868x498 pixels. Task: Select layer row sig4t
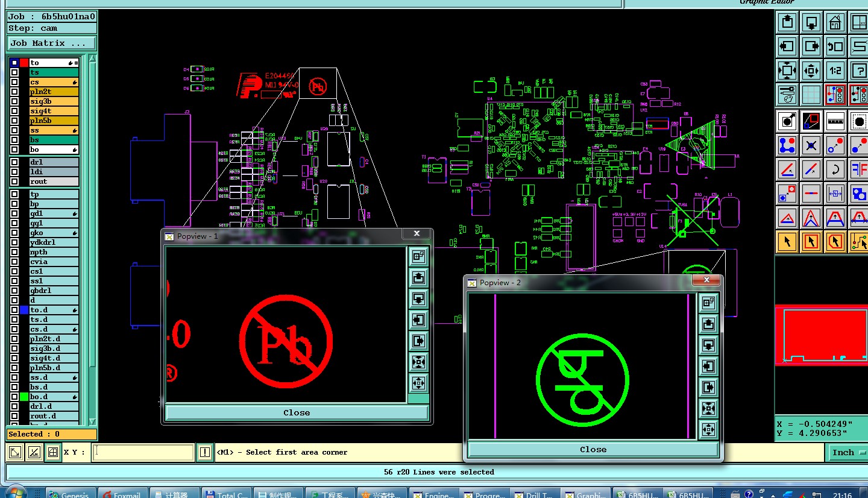[54, 111]
